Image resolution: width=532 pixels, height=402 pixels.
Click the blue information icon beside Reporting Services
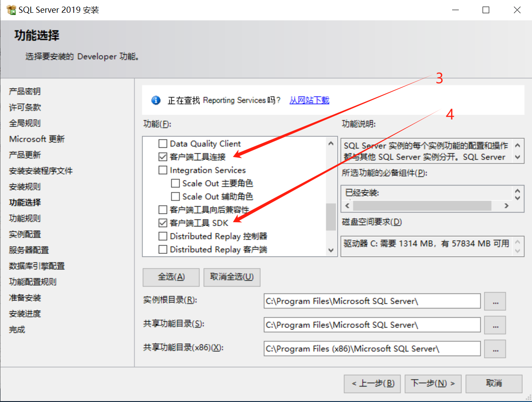(x=156, y=100)
